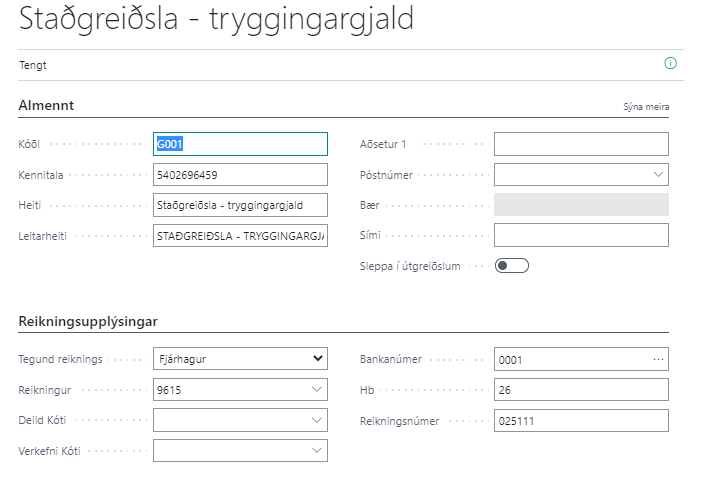Focus the Reikningsnúmer field
Screen dimensions: 713x479
point(581,421)
